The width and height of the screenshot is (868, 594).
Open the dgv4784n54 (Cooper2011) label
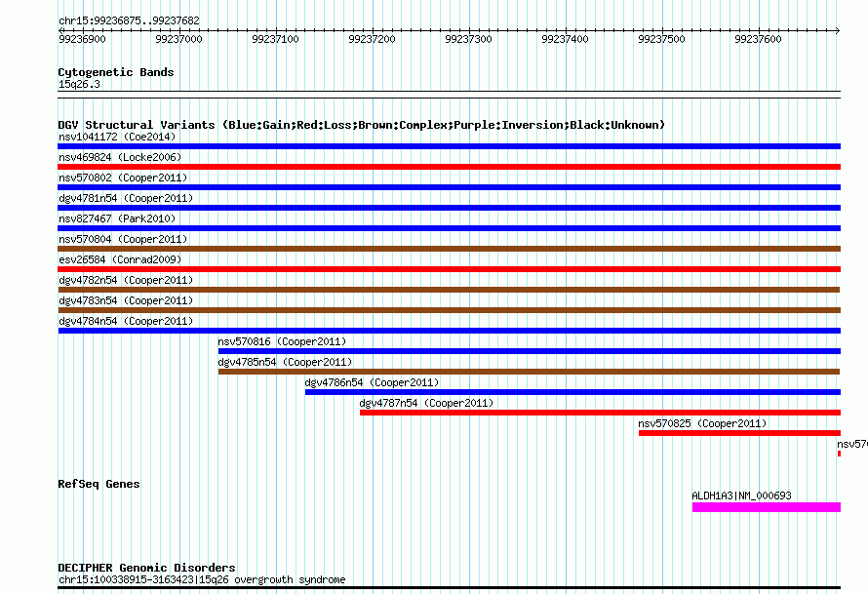click(126, 322)
